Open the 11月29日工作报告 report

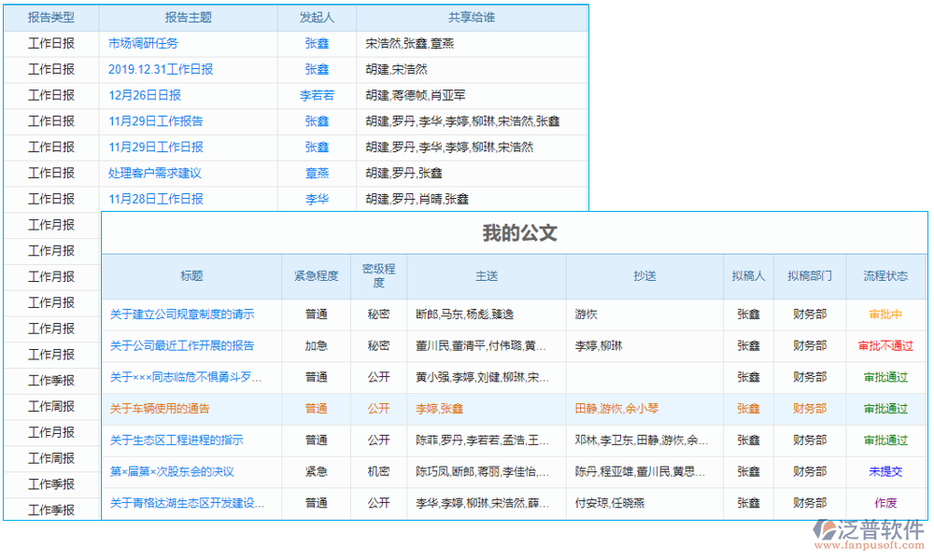(151, 120)
